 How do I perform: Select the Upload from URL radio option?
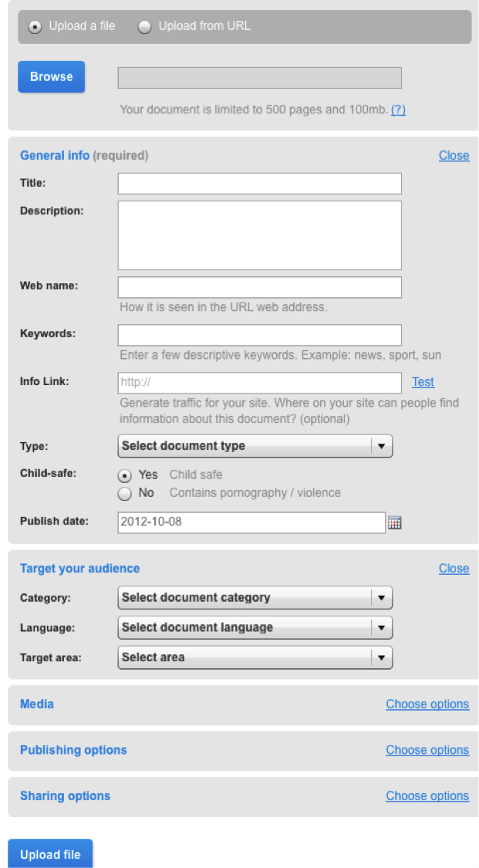pos(144,26)
